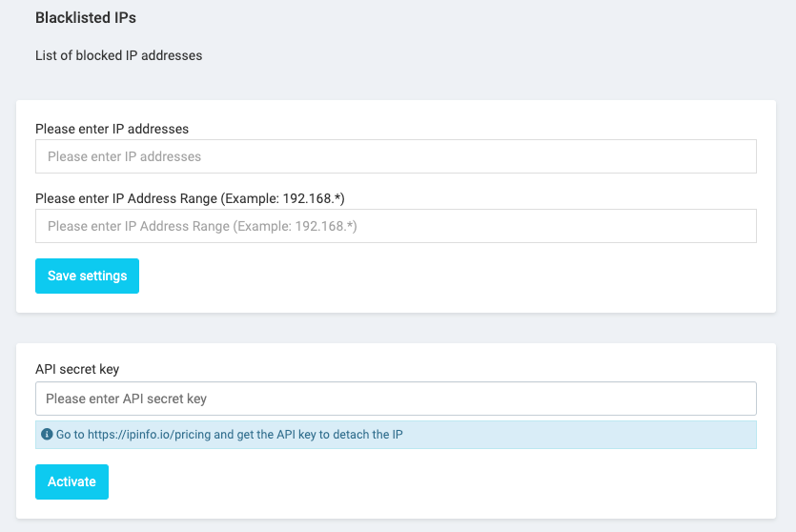Click the blue info banner below the API key field

point(396,435)
